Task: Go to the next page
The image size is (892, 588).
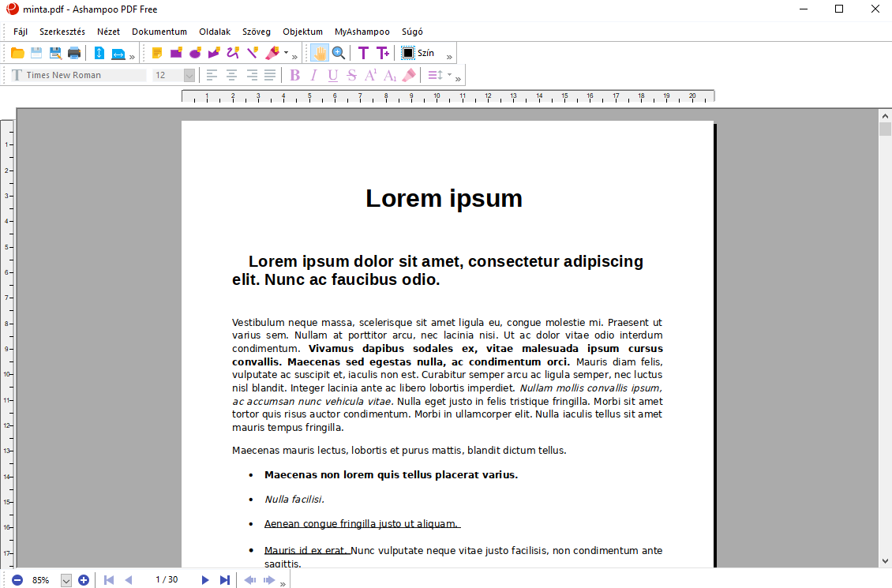Action: click(205, 580)
